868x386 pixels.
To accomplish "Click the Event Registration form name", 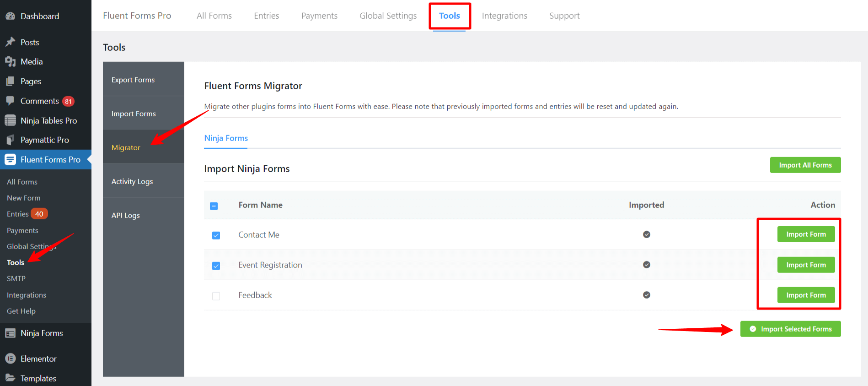I will point(270,265).
